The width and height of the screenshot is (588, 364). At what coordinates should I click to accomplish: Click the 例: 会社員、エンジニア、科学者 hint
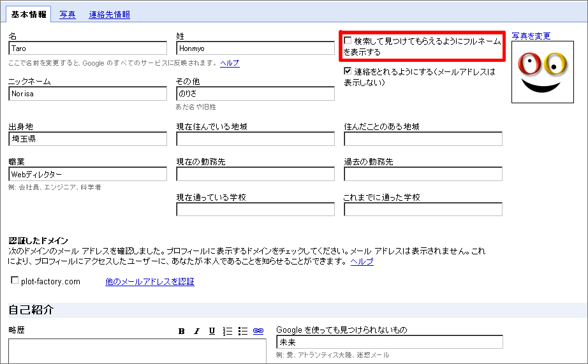(x=55, y=187)
